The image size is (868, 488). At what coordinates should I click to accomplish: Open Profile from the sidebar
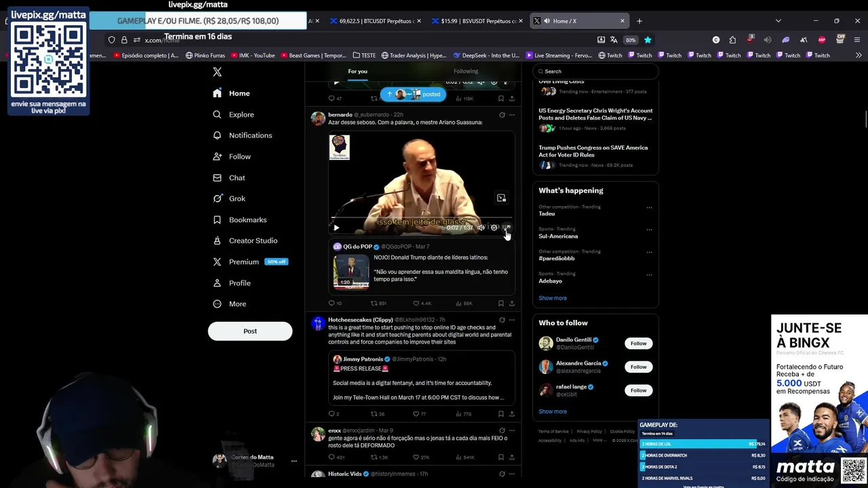coord(232,283)
